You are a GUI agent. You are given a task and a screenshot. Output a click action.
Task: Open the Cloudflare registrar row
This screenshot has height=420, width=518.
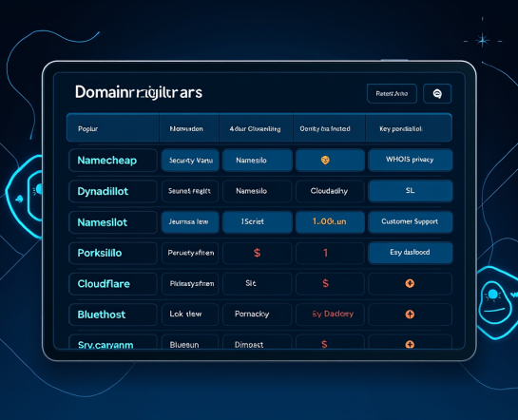point(113,283)
